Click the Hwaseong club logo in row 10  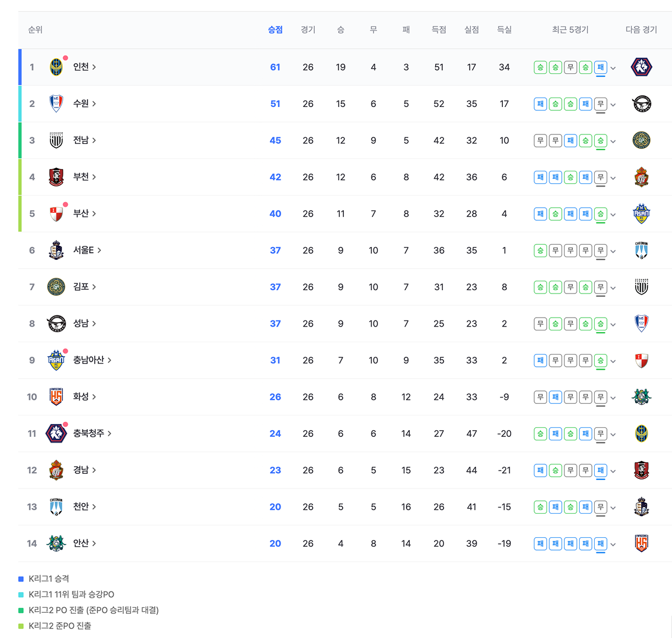(56, 397)
